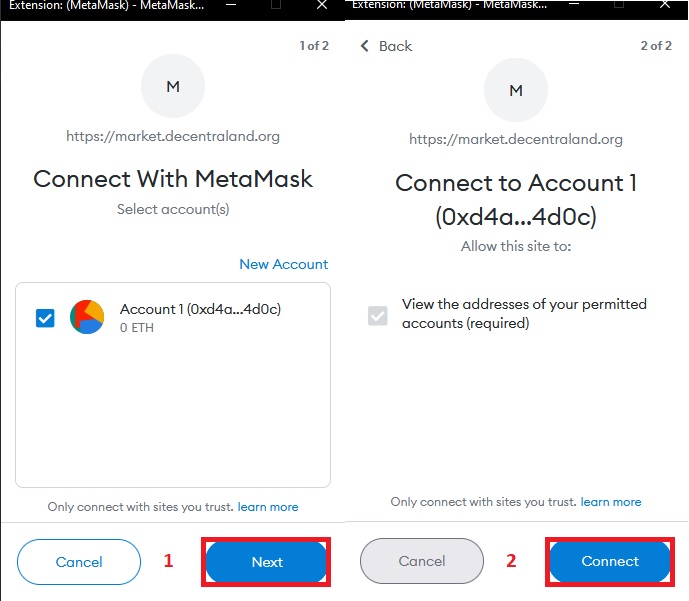Minimize the right MetaMask window
This screenshot has height=601, width=689.
[573, 4]
